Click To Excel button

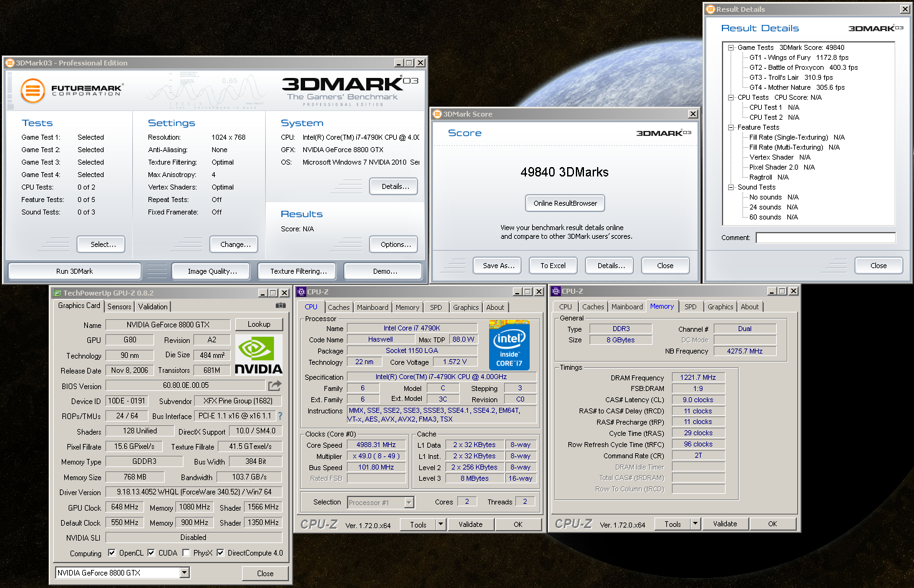point(553,266)
